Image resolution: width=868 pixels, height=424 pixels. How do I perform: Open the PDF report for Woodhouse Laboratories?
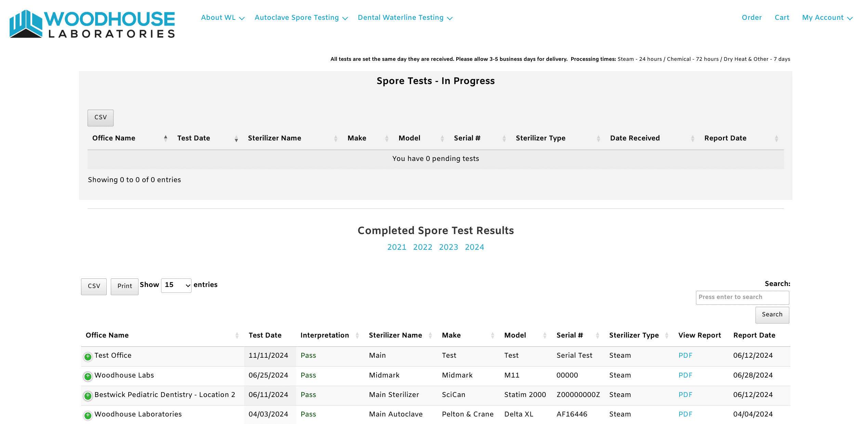(685, 414)
